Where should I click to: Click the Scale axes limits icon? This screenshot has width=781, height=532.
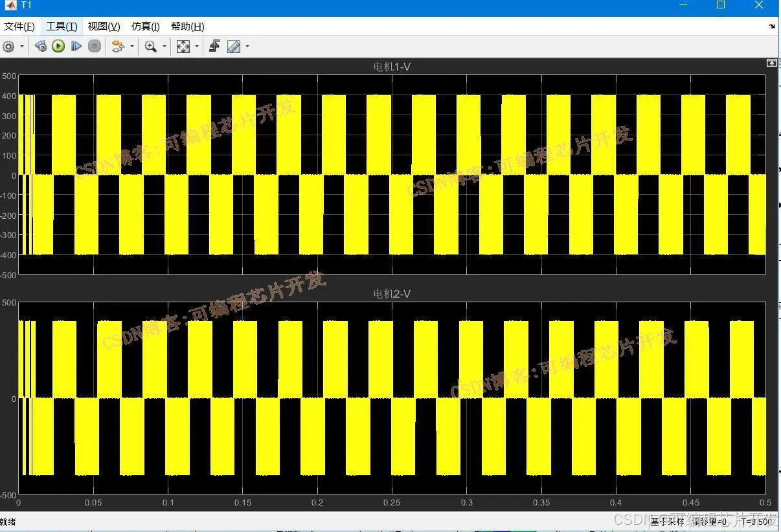(183, 47)
